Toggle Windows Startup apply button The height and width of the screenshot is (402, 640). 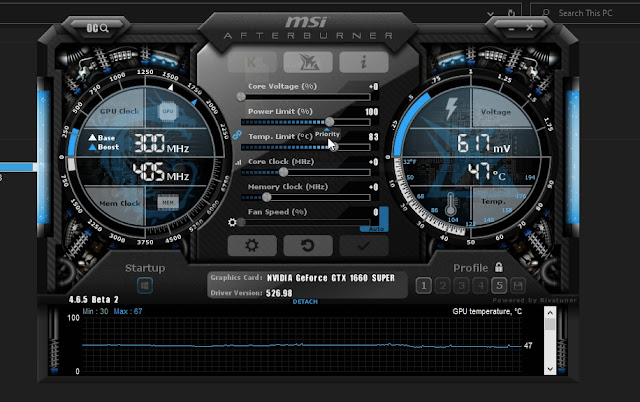pos(144,285)
